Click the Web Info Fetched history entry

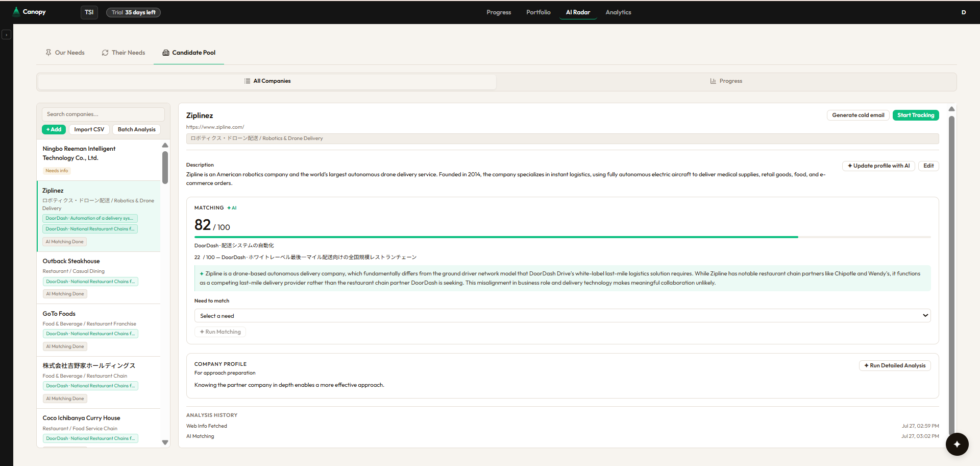pyautogui.click(x=207, y=426)
